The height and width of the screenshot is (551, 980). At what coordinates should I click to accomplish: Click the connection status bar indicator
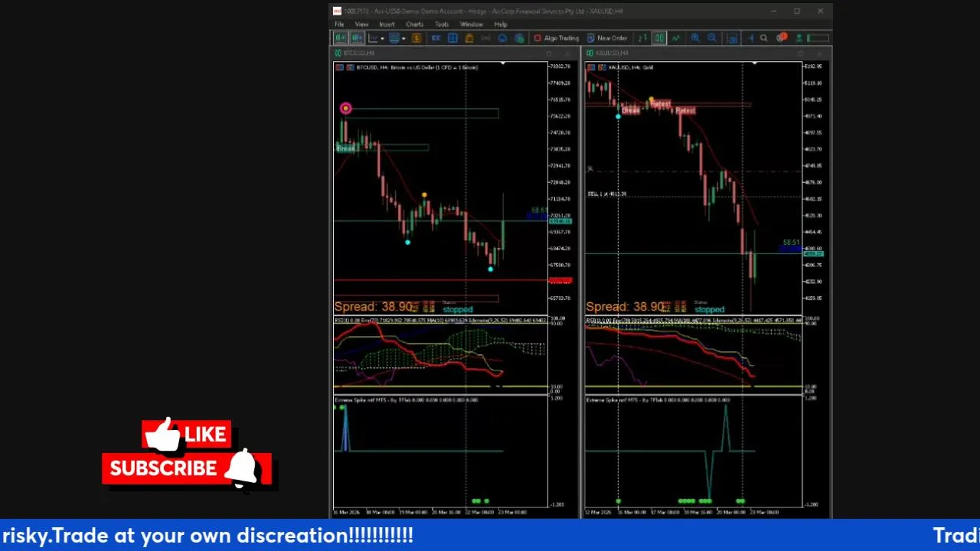pyautogui.click(x=818, y=38)
